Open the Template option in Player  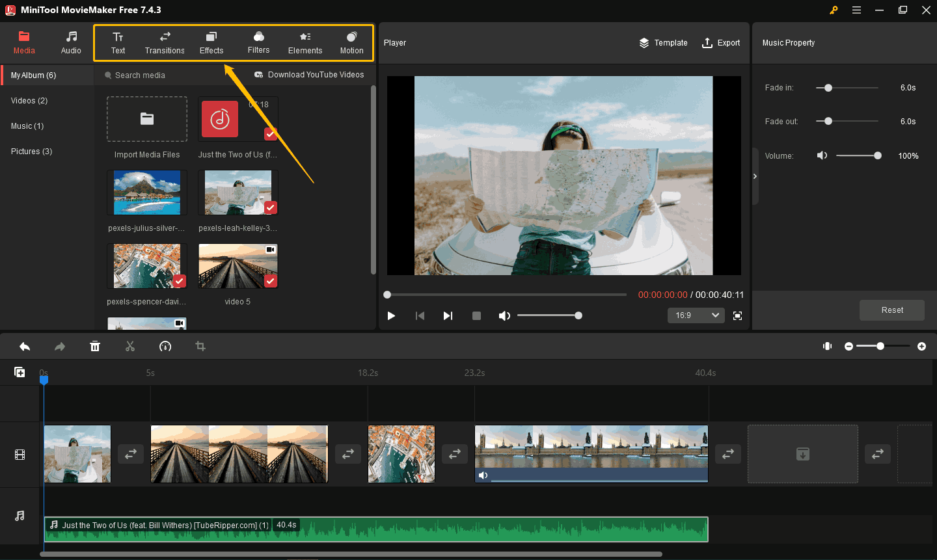[x=663, y=43]
